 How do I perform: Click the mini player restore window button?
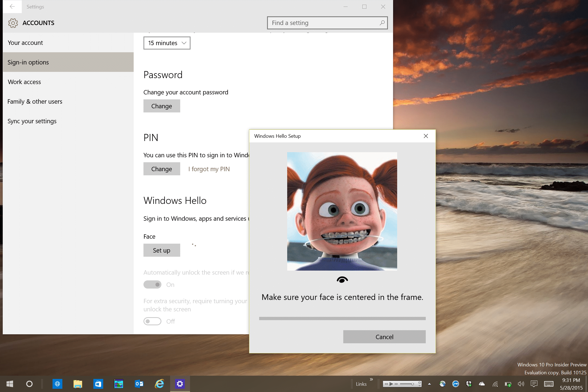420,382
